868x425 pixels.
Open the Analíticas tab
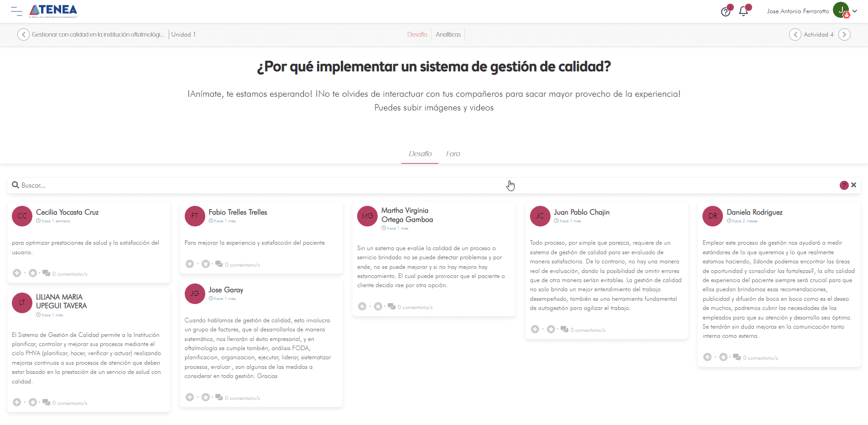(448, 35)
